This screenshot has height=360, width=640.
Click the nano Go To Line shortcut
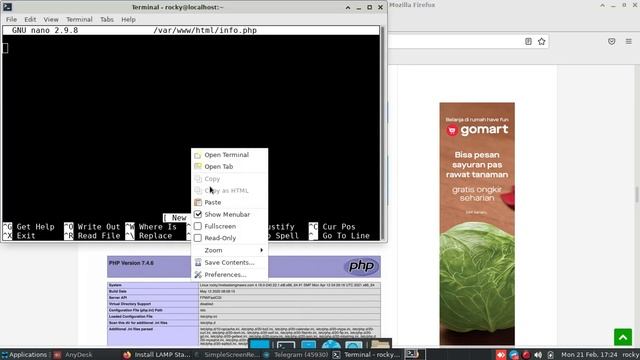click(x=340, y=236)
